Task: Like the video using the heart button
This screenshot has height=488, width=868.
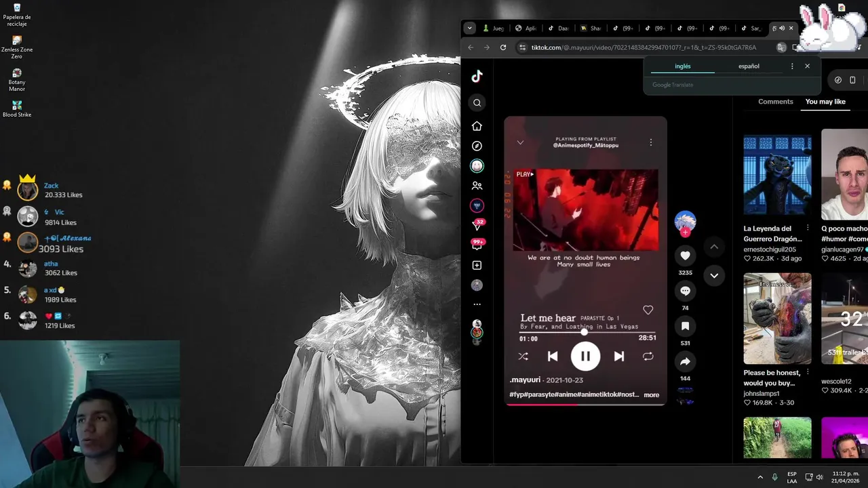Action: pyautogui.click(x=685, y=256)
